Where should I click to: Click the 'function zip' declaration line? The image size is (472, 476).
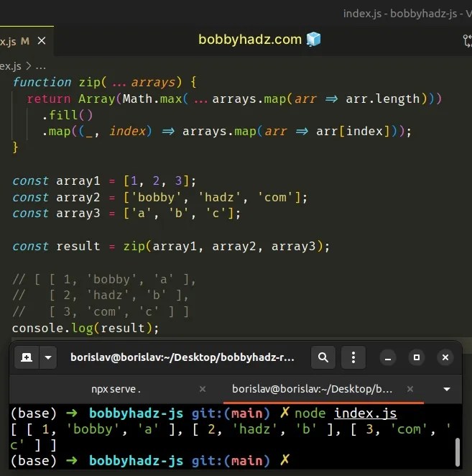click(x=105, y=82)
